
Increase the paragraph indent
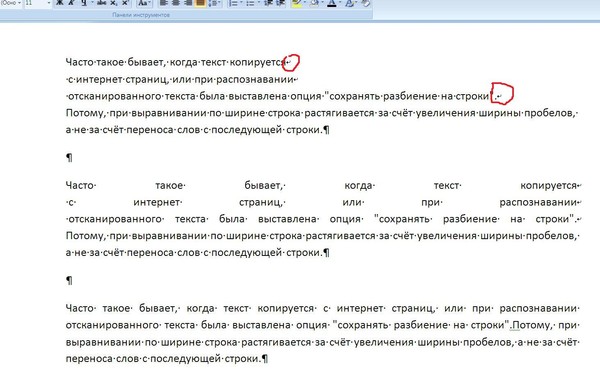[x=280, y=3]
